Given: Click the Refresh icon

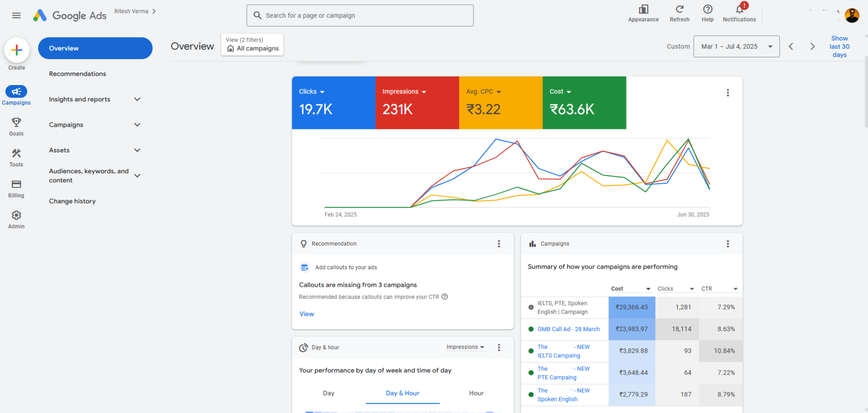Looking at the screenshot, I should [679, 13].
